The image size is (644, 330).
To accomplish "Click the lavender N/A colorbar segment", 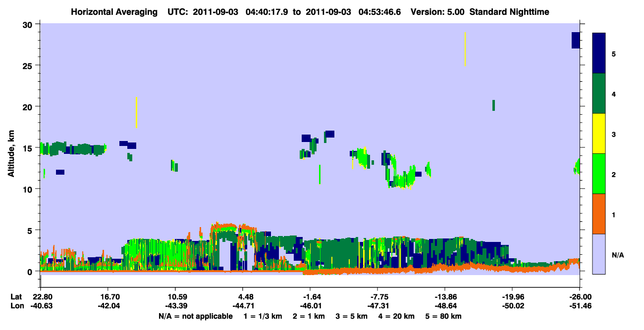I will (x=599, y=254).
